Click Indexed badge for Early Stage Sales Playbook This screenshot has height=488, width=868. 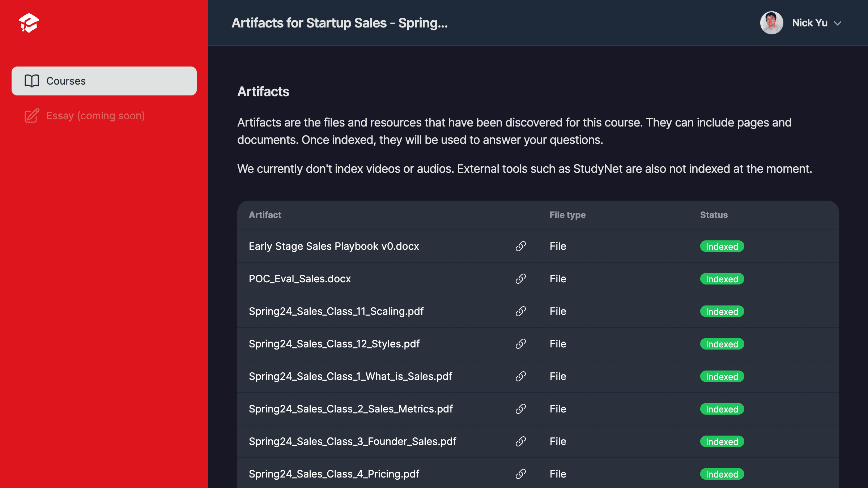[x=722, y=247]
